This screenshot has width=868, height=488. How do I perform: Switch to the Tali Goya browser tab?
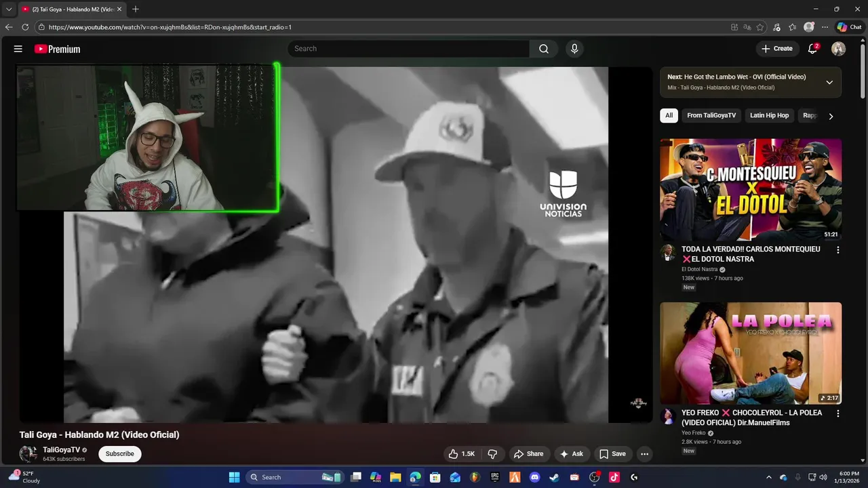[71, 9]
